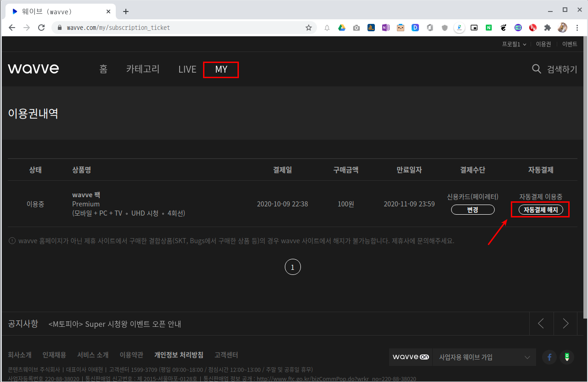
Task: Open the OneNote clipper extension
Action: [x=385, y=28]
